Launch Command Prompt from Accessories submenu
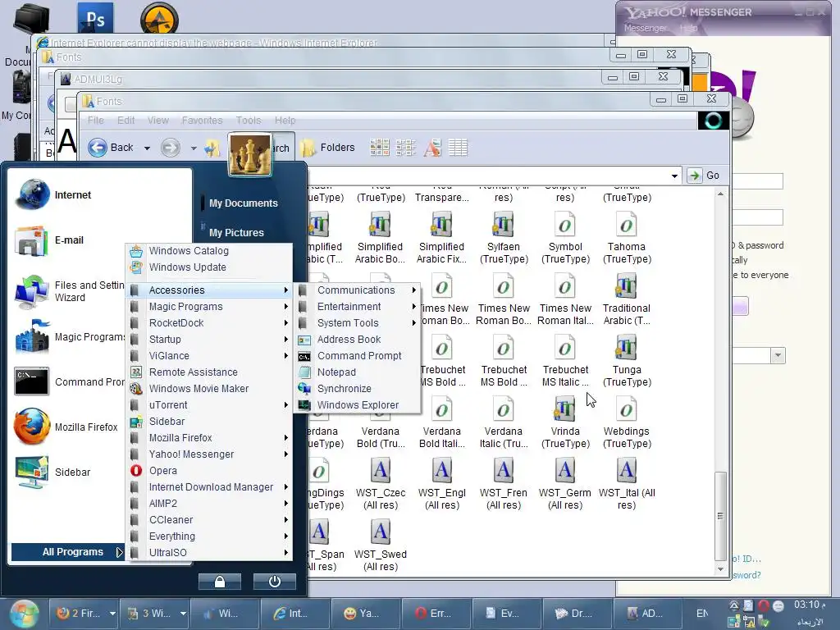Screen dimensions: 840x630 pyautogui.click(x=358, y=356)
